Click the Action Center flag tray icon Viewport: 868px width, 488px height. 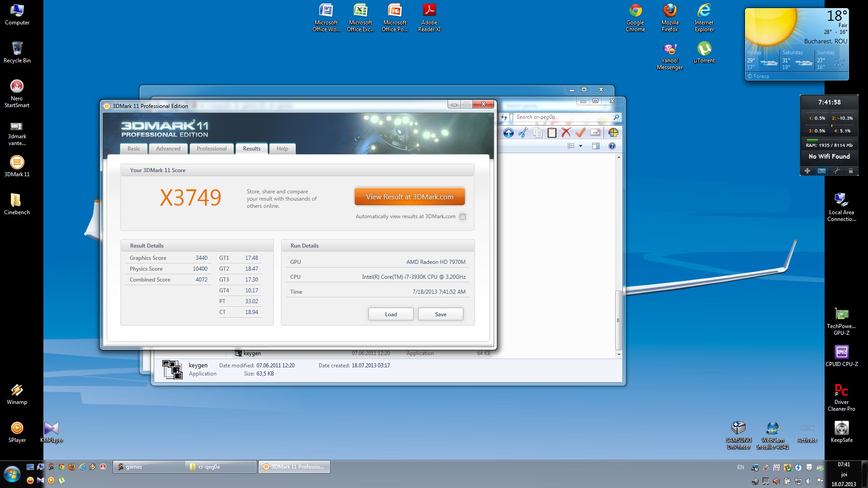(x=820, y=481)
